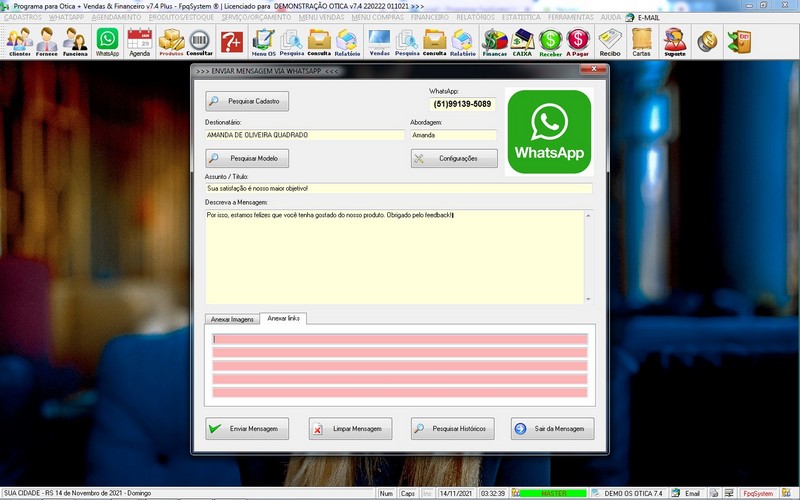Click the message area scroll up arrow
Viewport: 800px width, 500px height.
click(588, 215)
